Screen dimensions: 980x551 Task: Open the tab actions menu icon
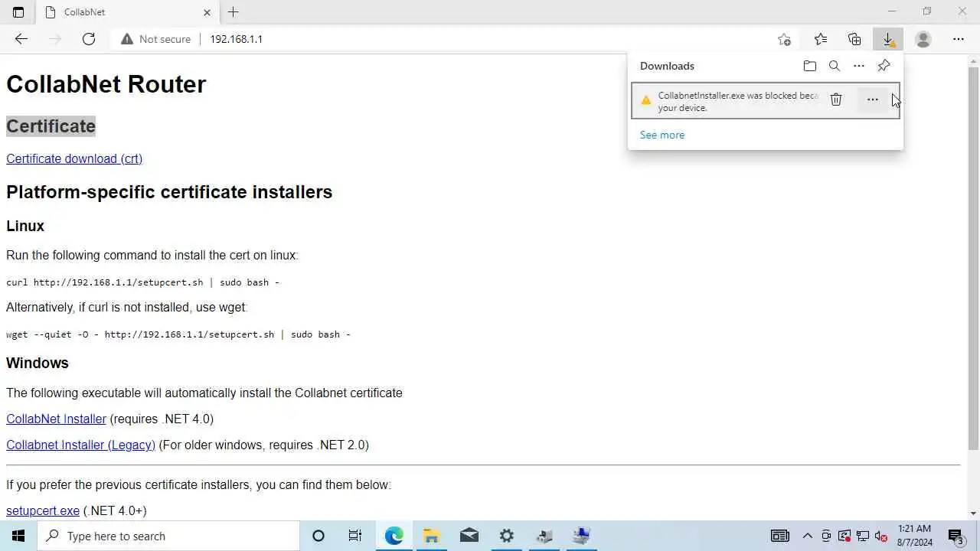18,12
